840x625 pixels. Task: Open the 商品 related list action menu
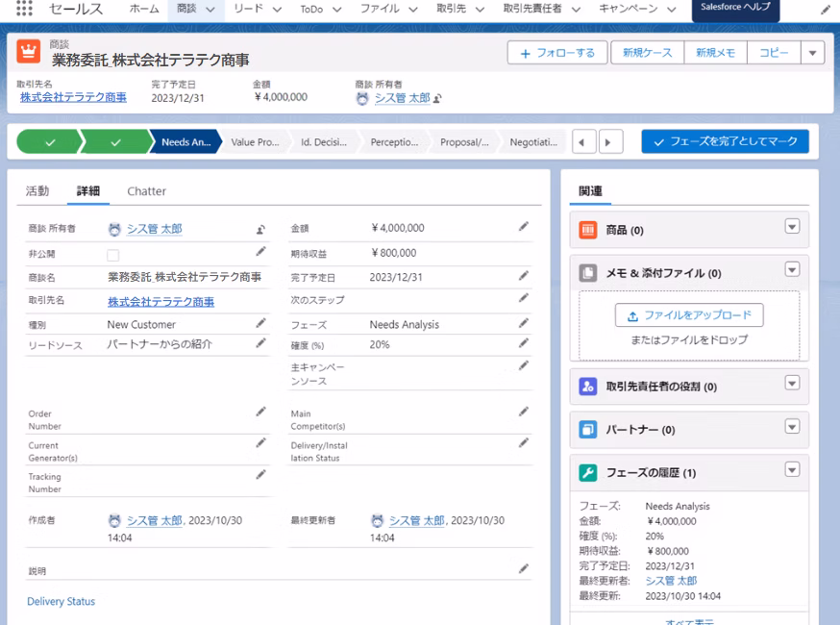[x=792, y=226]
